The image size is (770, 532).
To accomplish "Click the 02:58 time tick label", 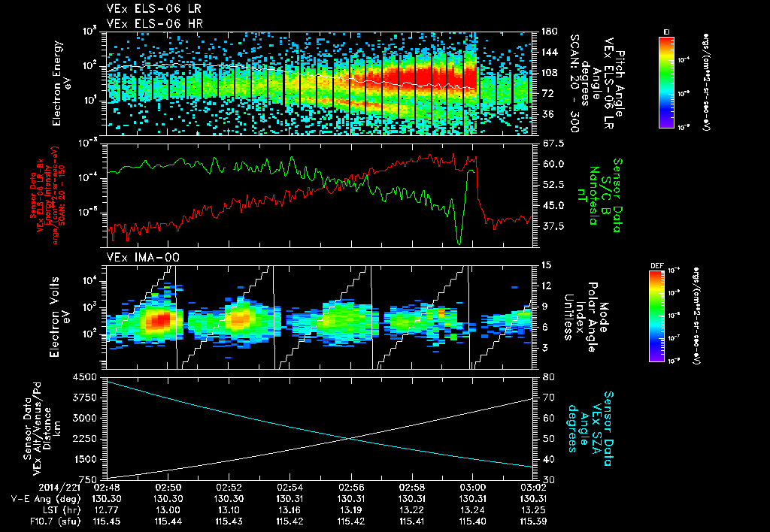I will coord(411,488).
